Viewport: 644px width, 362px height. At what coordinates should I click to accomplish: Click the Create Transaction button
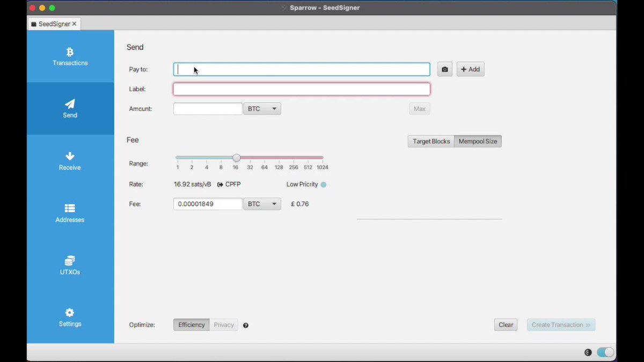(x=561, y=325)
